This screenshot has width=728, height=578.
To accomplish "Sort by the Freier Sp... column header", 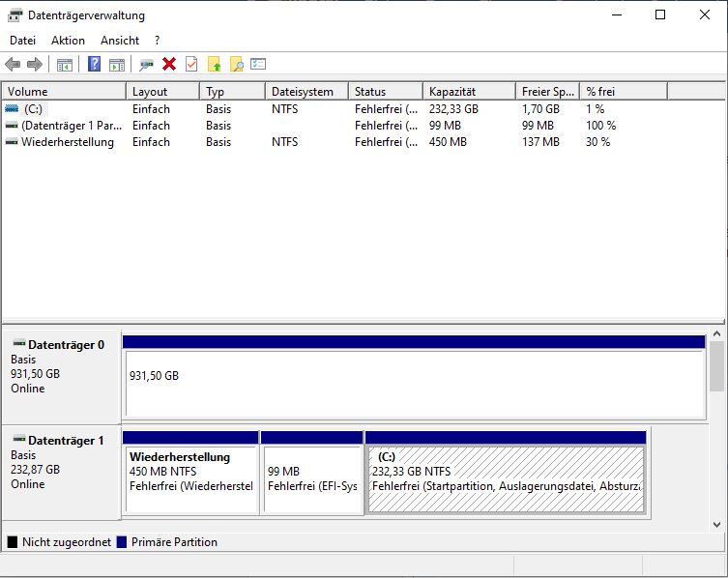I will (x=548, y=92).
